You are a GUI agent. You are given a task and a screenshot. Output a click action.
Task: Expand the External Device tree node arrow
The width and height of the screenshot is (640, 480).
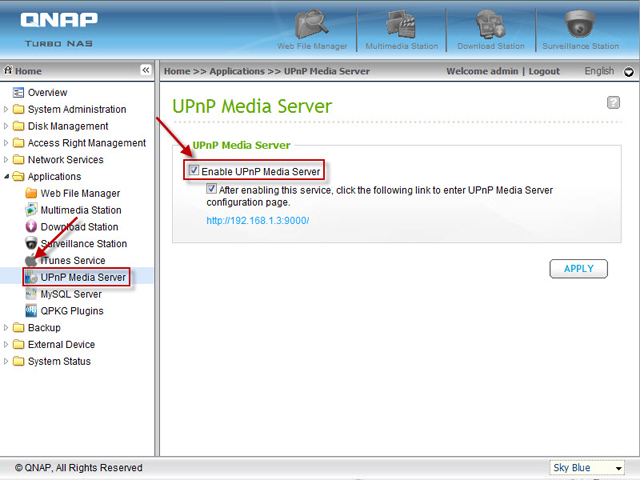(x=6, y=344)
